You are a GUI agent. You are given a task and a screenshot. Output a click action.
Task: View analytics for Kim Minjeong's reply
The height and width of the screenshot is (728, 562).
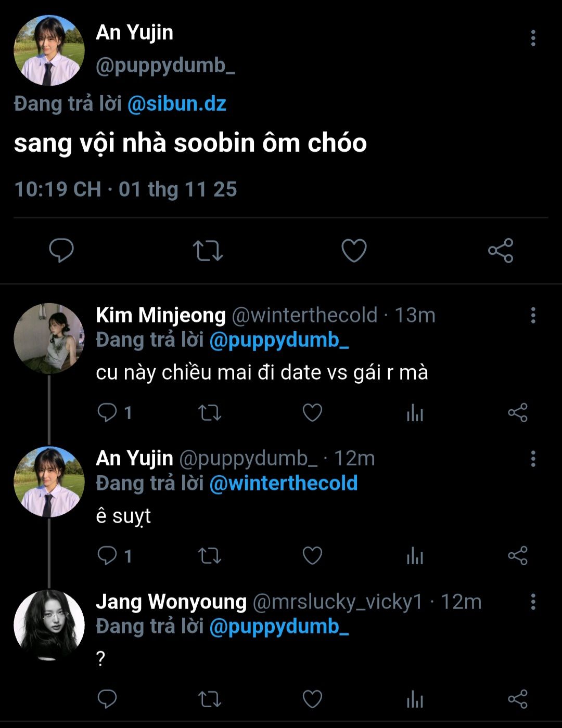(415, 413)
